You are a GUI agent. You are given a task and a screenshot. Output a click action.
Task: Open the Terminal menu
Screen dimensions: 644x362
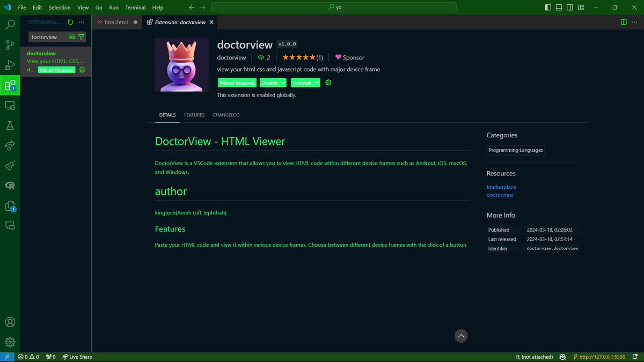[x=135, y=8]
